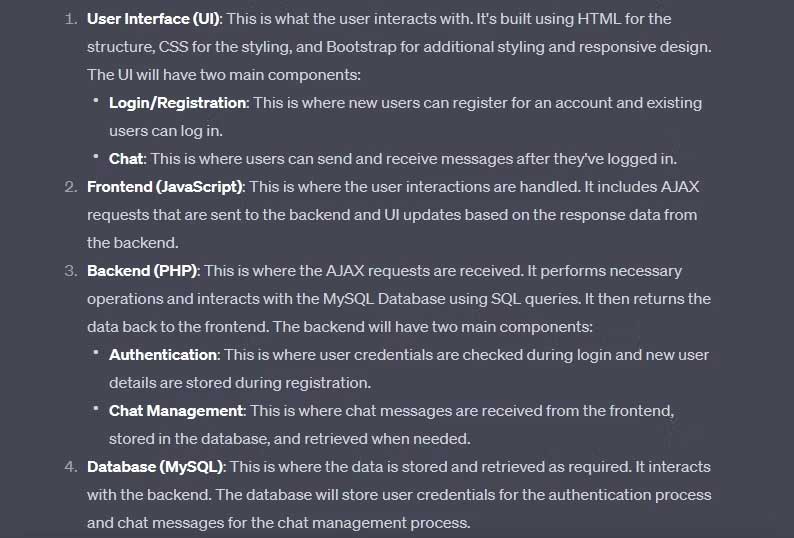Screen dimensions: 794x538
Task: Click the bold "Backend (PHP)" heading
Action: tap(143, 270)
